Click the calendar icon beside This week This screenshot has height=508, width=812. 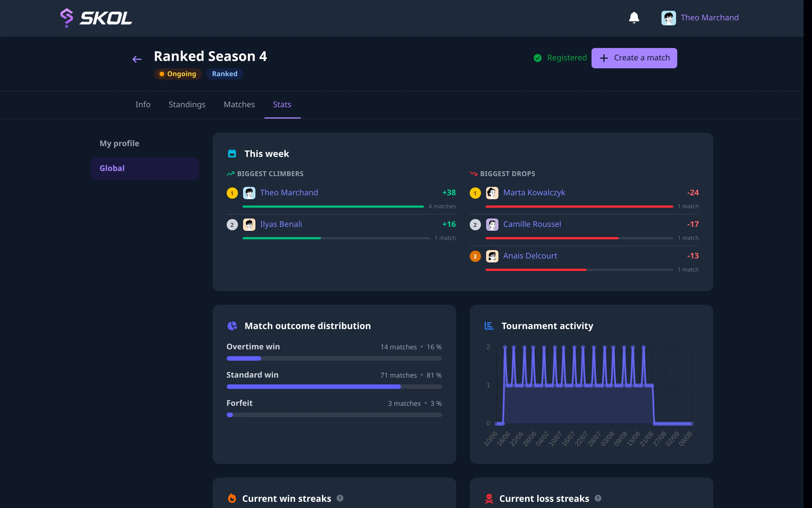tap(232, 154)
